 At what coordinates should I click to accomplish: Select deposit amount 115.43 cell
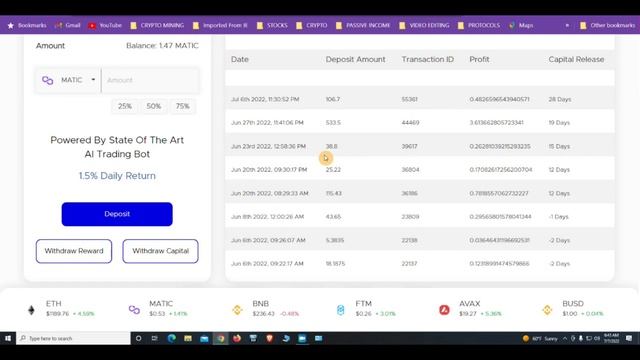(333, 193)
